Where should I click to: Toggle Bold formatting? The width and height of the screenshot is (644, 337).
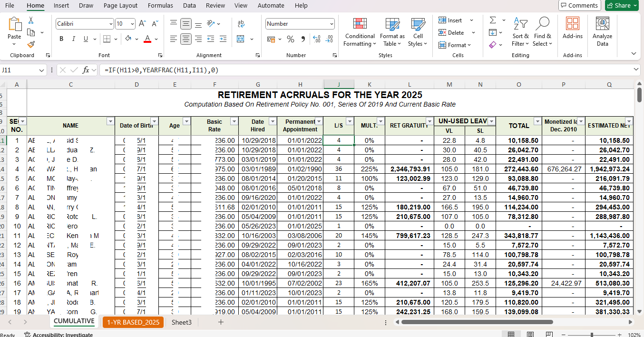[x=61, y=39]
